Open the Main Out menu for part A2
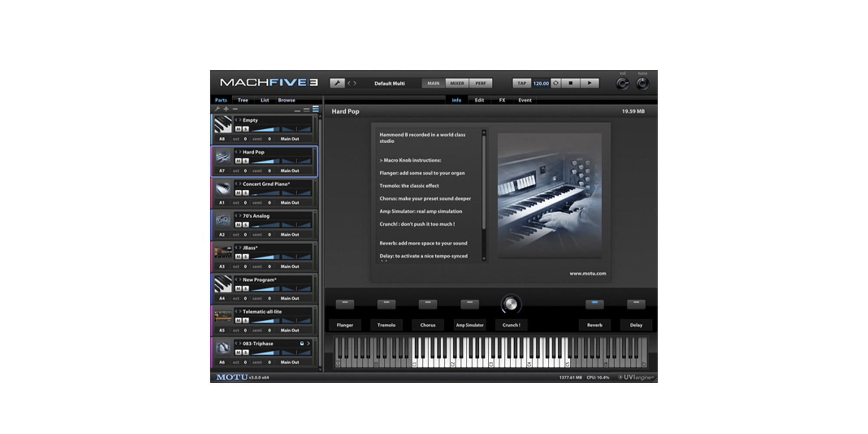The height and width of the screenshot is (434, 868). pos(290,235)
